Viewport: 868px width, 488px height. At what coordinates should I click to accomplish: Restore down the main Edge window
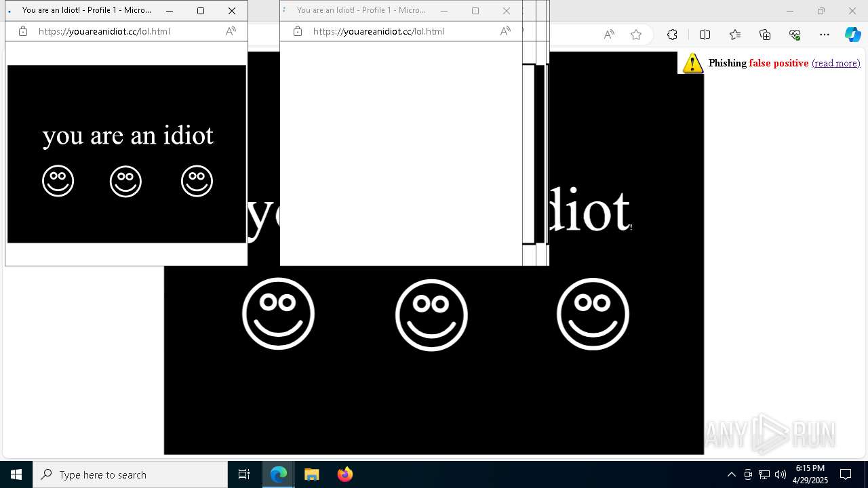pyautogui.click(x=821, y=11)
